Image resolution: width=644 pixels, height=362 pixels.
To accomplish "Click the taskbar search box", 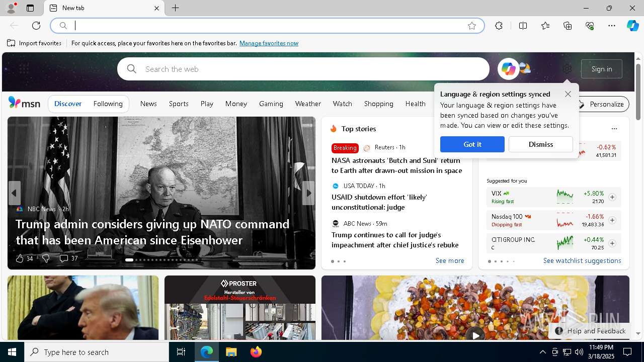I will tap(97, 352).
